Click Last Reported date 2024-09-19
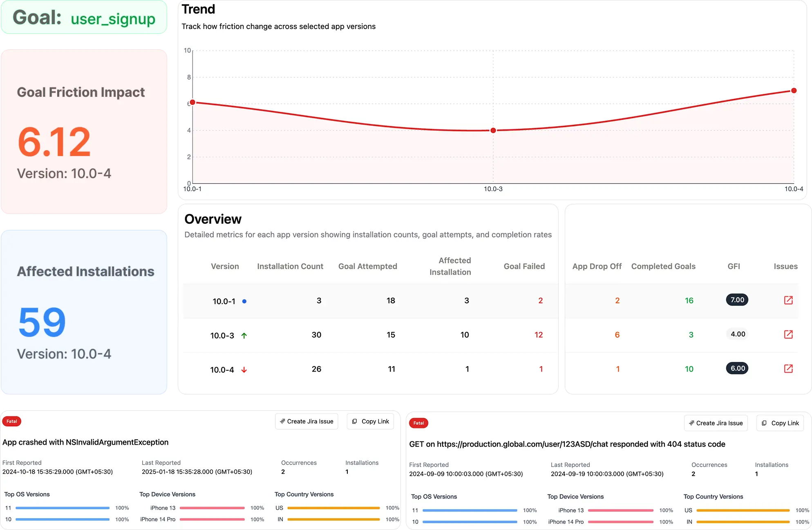The height and width of the screenshot is (530, 812). click(607, 474)
